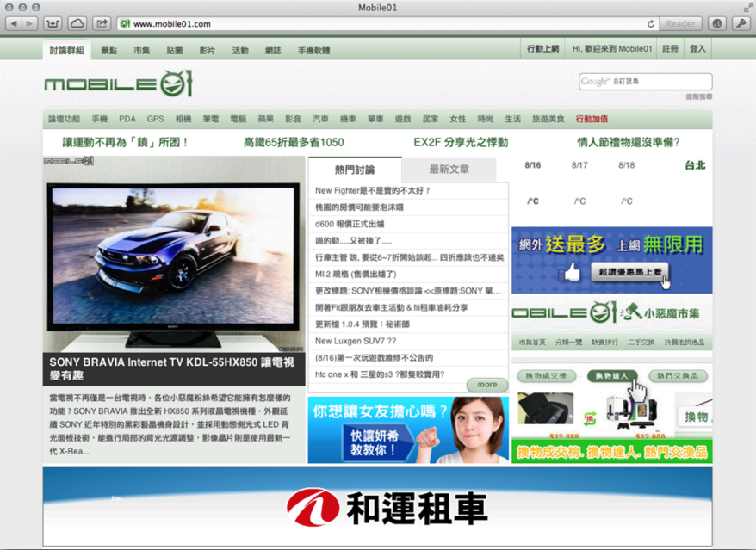756x550 pixels.
Task: Open the 旅遊美食 forum category
Action: click(x=548, y=119)
